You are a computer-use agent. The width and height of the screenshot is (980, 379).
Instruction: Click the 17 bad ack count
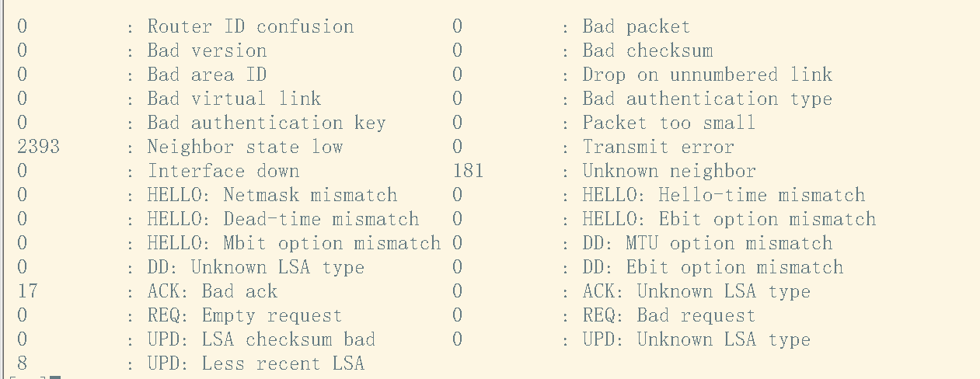[x=27, y=291]
